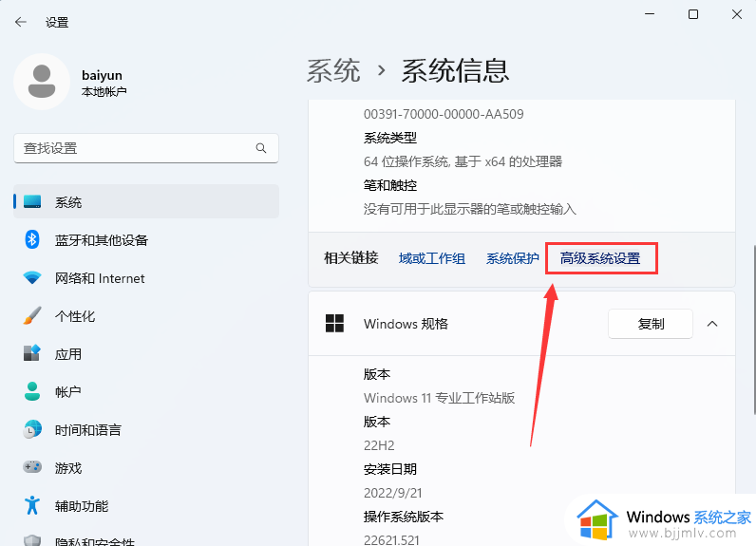Click the 查找设置 search field
This screenshot has height=546, width=756.
146,148
